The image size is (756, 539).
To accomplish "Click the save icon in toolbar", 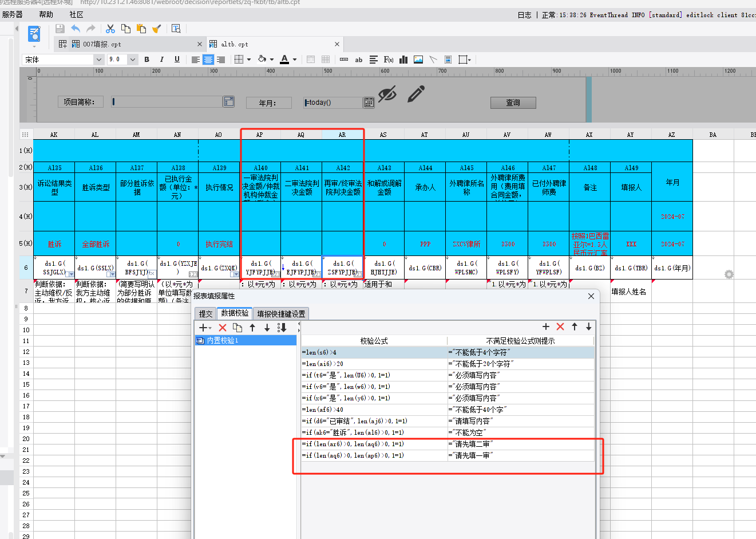I will pos(60,29).
